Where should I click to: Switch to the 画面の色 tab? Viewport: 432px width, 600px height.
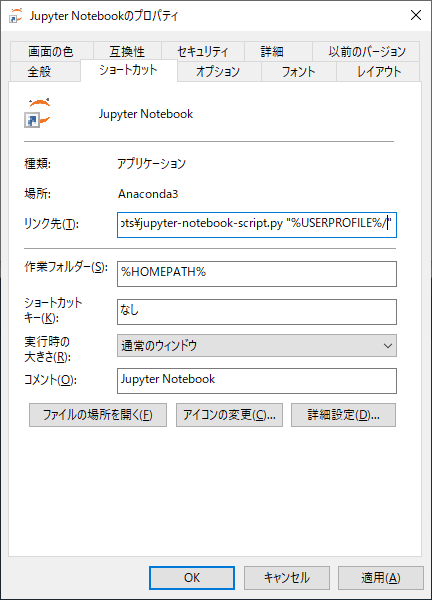51,51
